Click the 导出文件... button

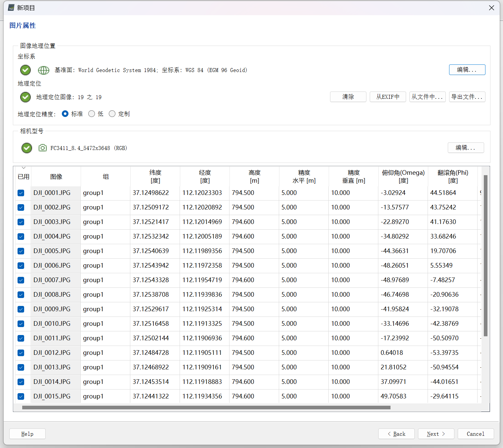point(467,97)
